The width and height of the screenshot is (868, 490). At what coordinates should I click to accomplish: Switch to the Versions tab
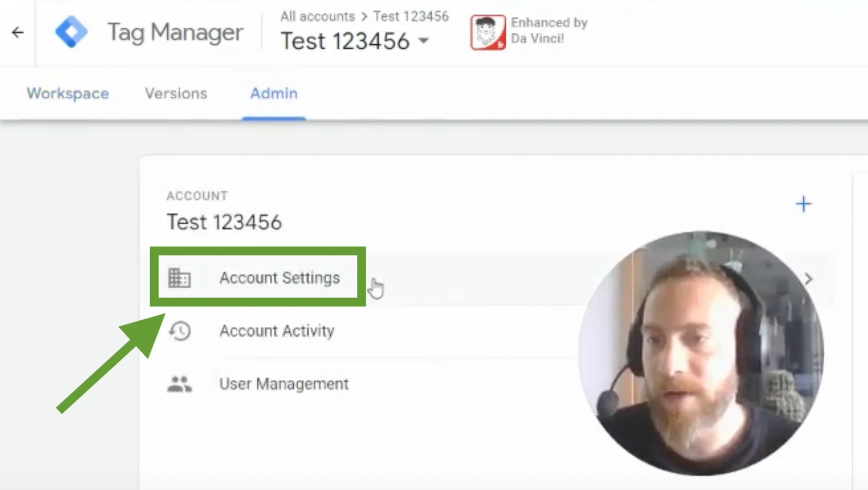pos(175,94)
